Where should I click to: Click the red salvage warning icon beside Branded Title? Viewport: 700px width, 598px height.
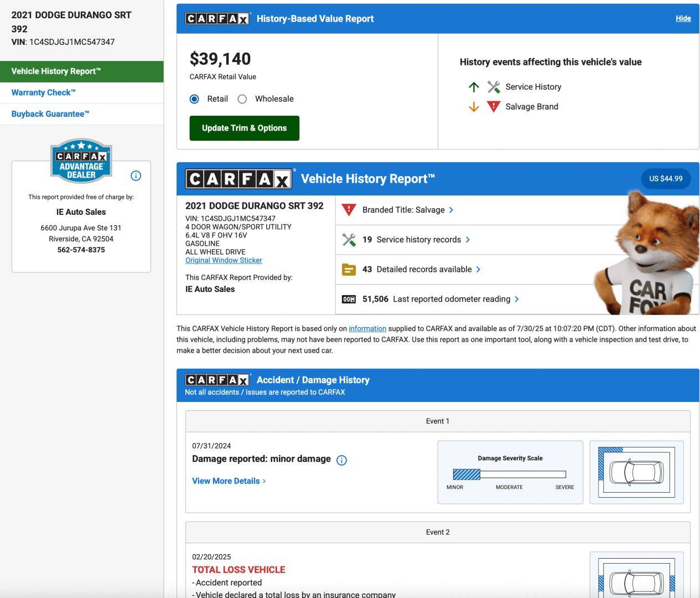pyautogui.click(x=349, y=210)
